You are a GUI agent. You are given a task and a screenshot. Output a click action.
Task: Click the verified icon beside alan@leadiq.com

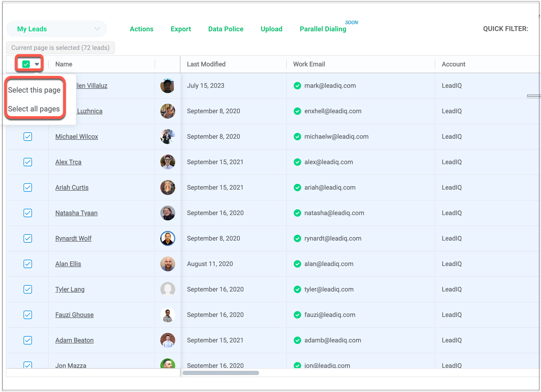tap(297, 264)
